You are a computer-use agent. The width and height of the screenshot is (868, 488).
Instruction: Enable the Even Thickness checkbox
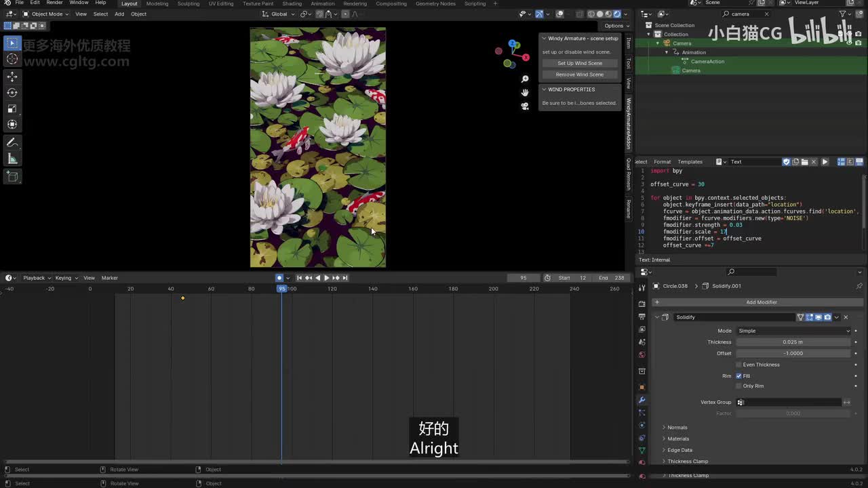pyautogui.click(x=739, y=365)
